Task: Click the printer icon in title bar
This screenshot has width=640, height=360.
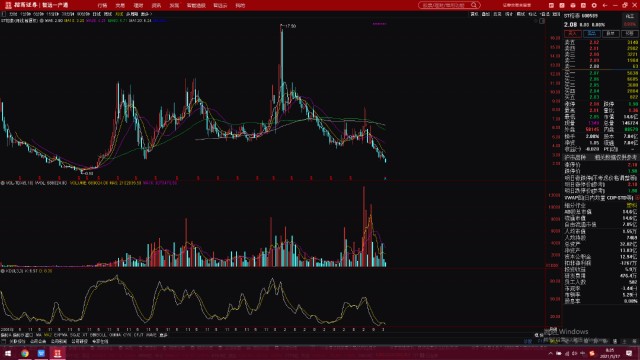Action: coord(573,5)
